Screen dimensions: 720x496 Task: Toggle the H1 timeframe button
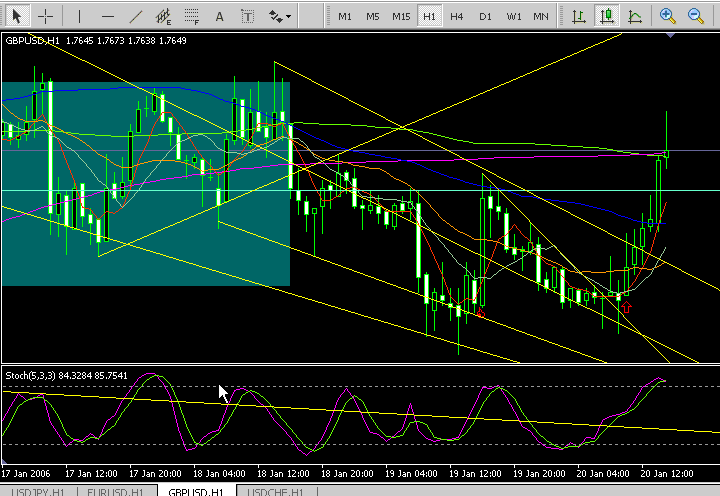click(429, 17)
